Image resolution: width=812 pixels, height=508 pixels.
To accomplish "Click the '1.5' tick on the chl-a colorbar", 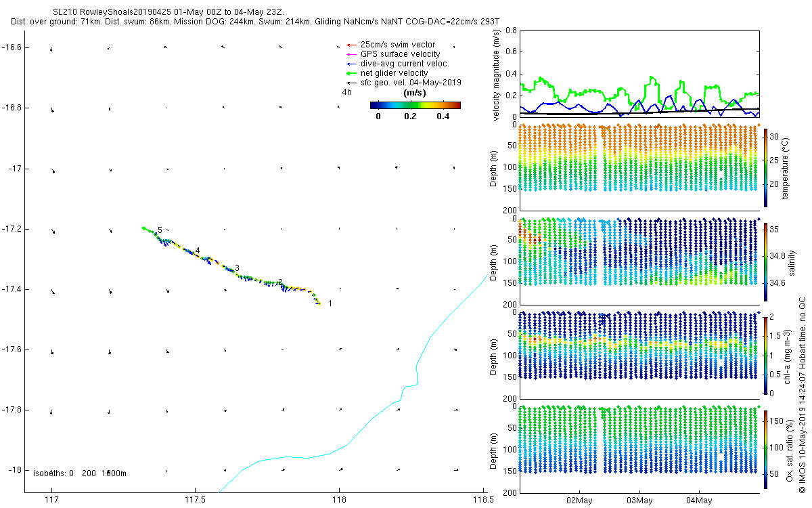I will click(x=776, y=336).
